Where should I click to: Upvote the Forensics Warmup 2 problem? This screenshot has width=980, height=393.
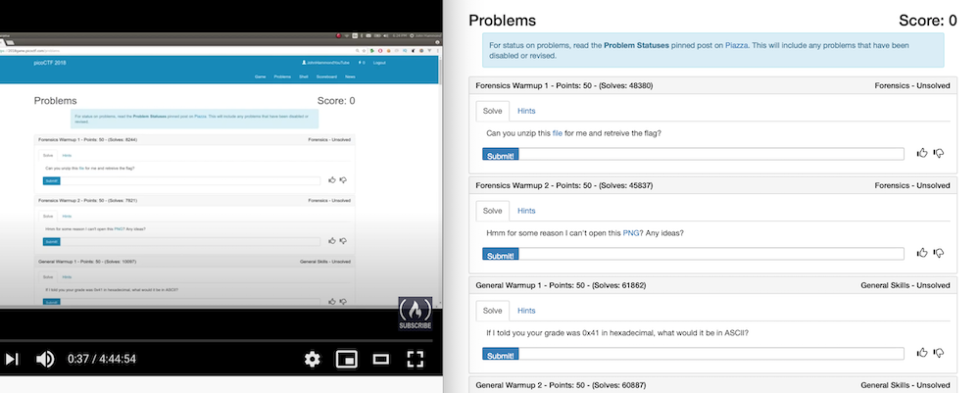922,253
